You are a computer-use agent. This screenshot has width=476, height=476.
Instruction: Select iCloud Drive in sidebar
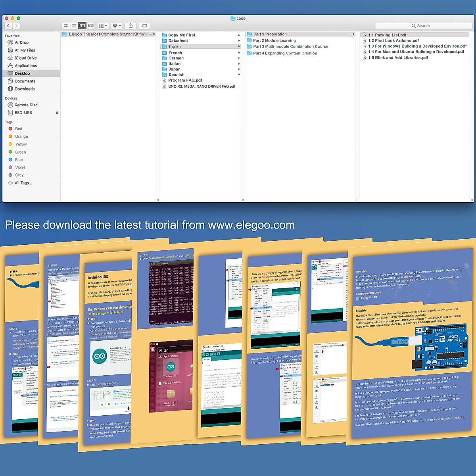[x=25, y=58]
